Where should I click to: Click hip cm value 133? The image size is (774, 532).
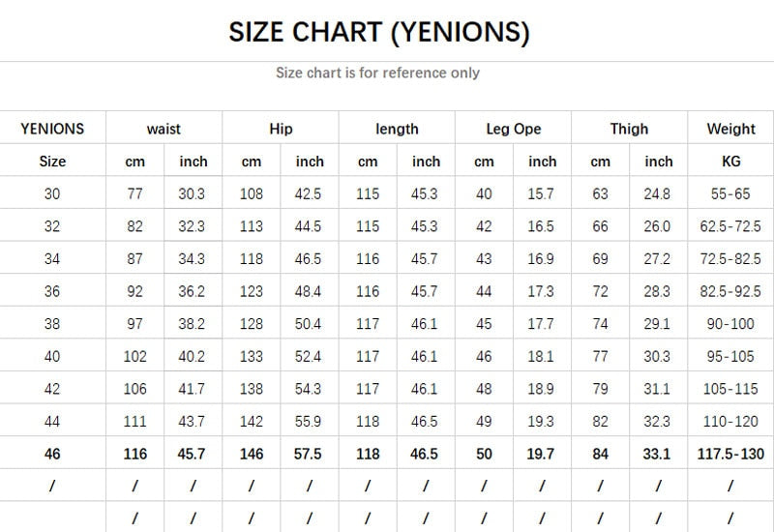tap(252, 356)
